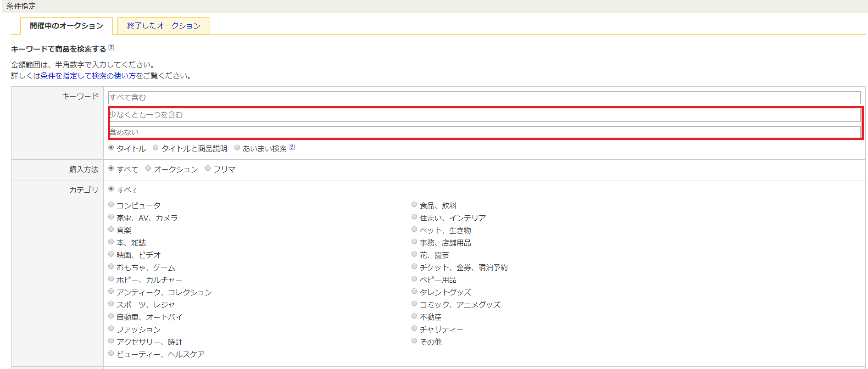Select チケット、金券、宿泊予約 category
Screen dimensions: 868x369
click(414, 267)
